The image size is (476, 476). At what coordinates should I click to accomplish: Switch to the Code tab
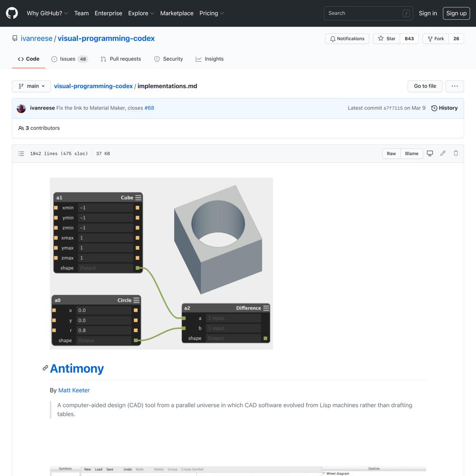(x=29, y=59)
